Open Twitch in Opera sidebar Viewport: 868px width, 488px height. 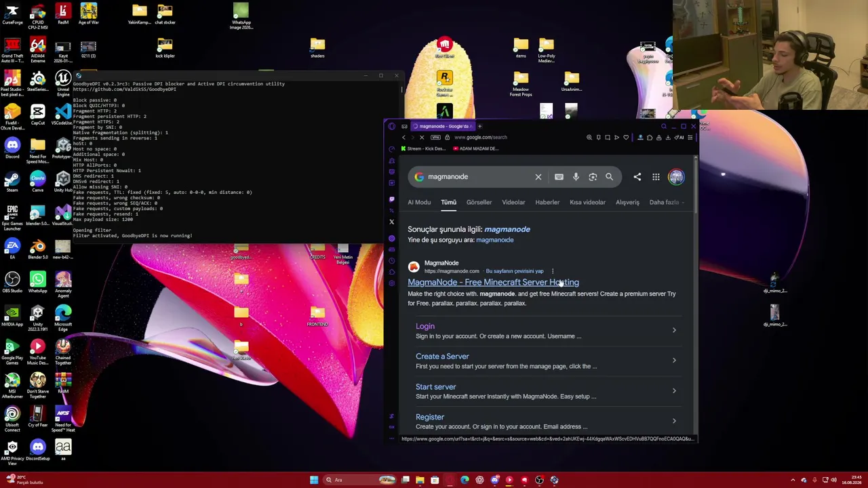(x=391, y=199)
